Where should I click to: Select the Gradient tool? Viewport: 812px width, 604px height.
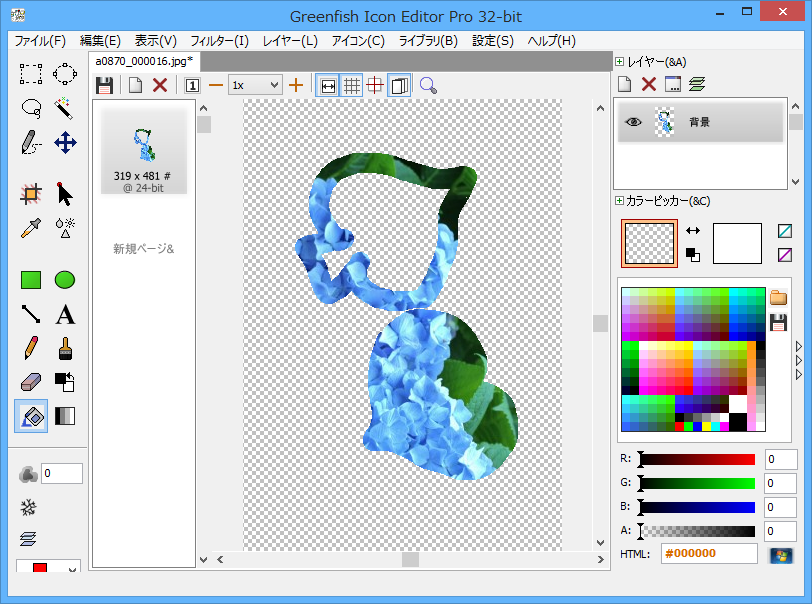coord(65,416)
